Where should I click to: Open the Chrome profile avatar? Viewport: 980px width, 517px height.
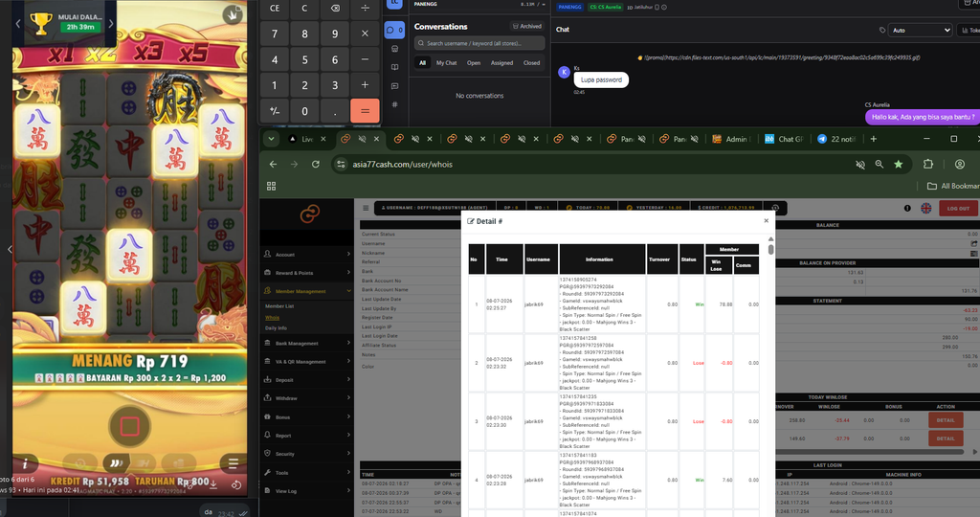[959, 164]
